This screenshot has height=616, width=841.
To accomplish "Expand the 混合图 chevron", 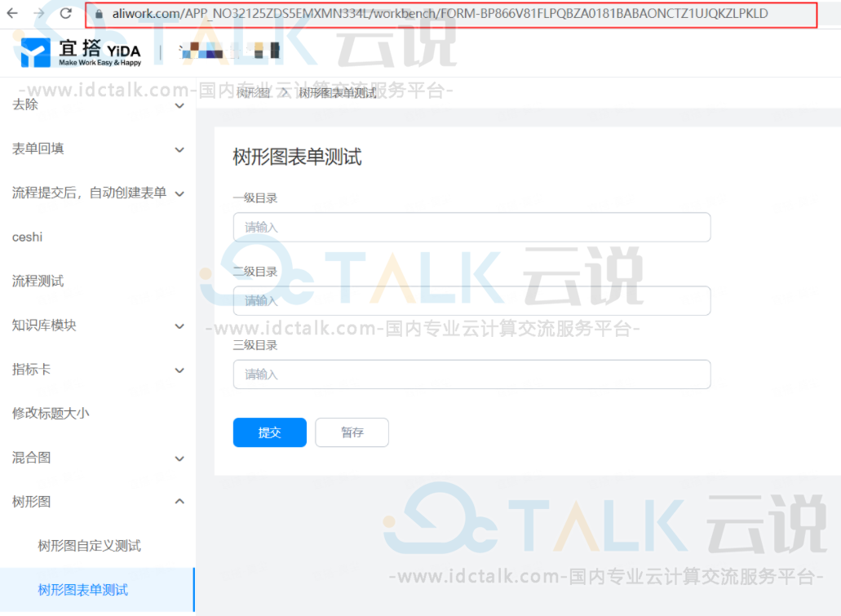I will coord(179,459).
